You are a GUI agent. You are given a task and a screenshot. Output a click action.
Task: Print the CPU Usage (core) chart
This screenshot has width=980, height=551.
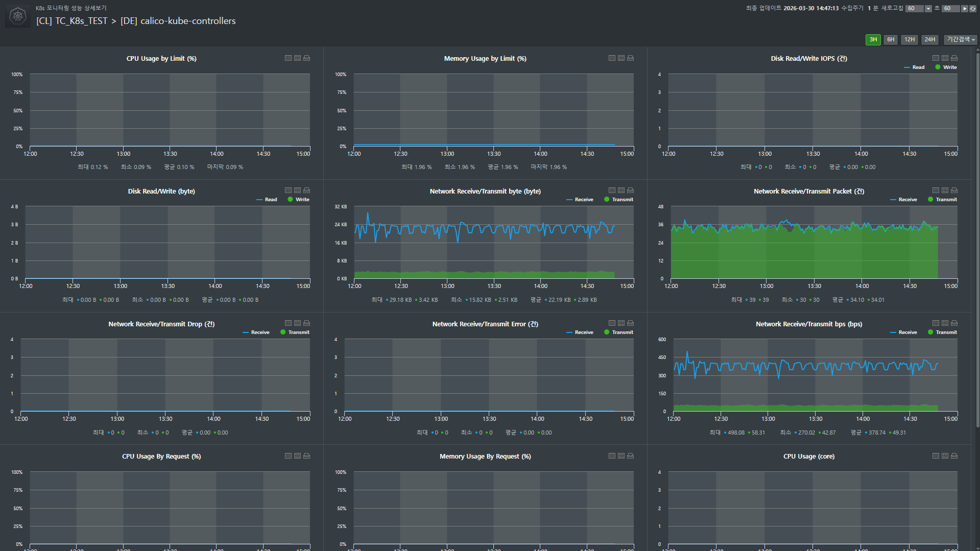(954, 456)
